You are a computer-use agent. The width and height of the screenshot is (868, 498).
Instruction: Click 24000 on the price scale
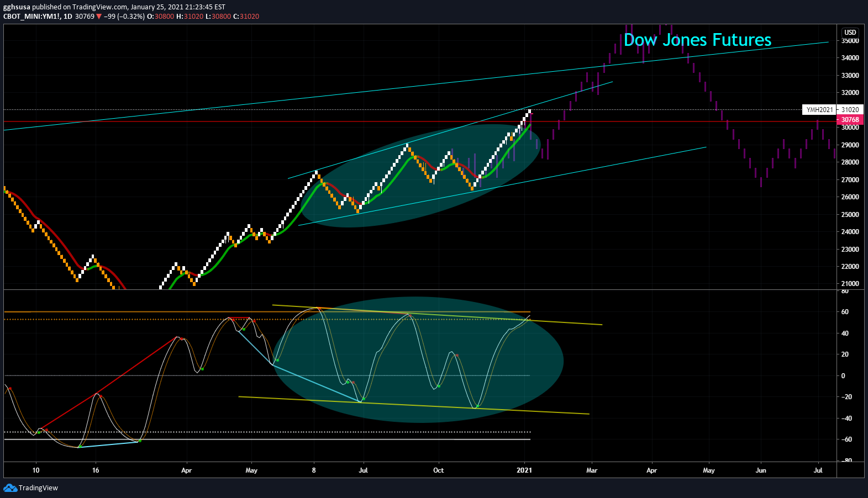[850, 232]
